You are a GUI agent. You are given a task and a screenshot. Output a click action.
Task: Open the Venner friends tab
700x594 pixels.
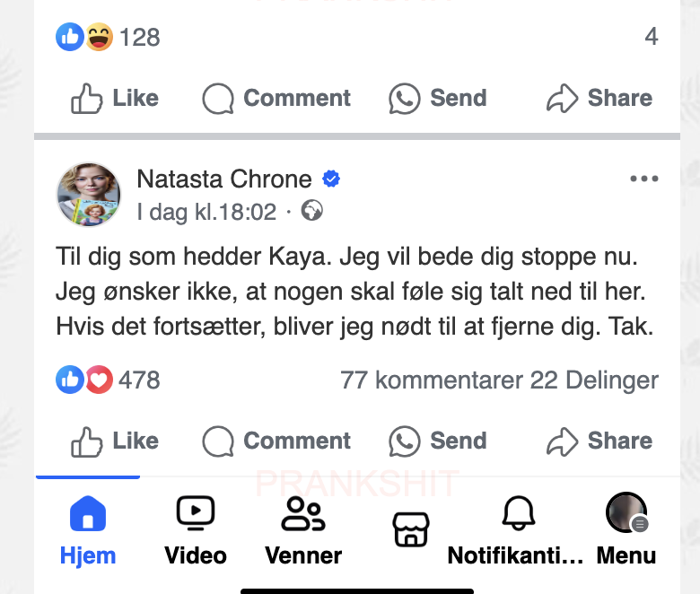tap(303, 531)
